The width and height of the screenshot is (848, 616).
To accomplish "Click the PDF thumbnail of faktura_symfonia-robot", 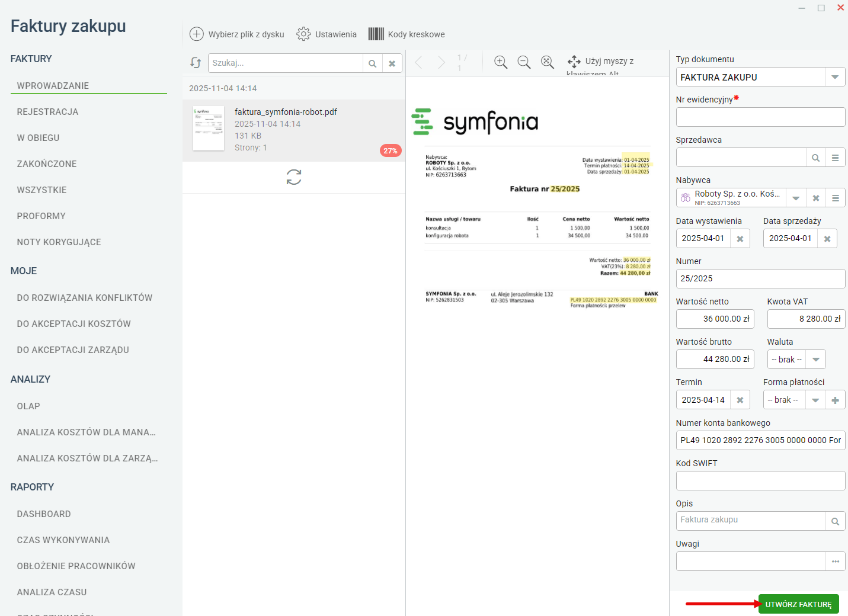I will (209, 129).
